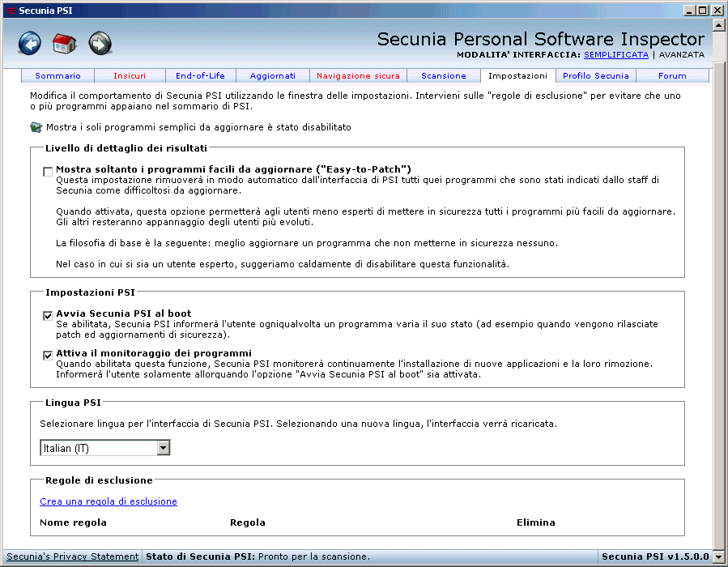Click the 'Nome regola' column header
The image size is (728, 567).
click(73, 522)
